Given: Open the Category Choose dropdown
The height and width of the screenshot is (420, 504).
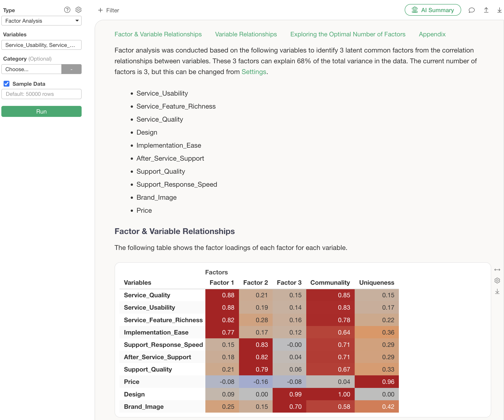Looking at the screenshot, I should (x=31, y=69).
